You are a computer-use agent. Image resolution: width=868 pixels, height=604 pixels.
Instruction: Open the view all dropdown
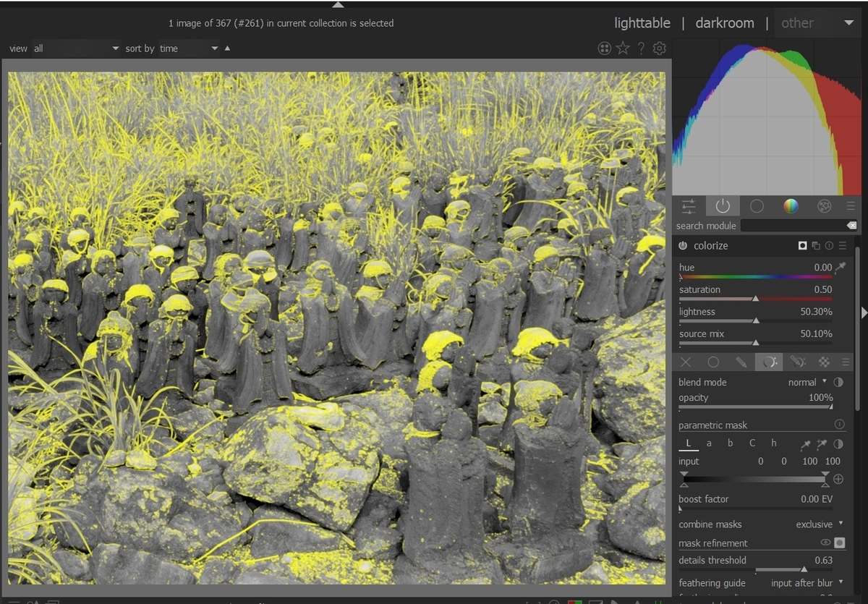76,48
